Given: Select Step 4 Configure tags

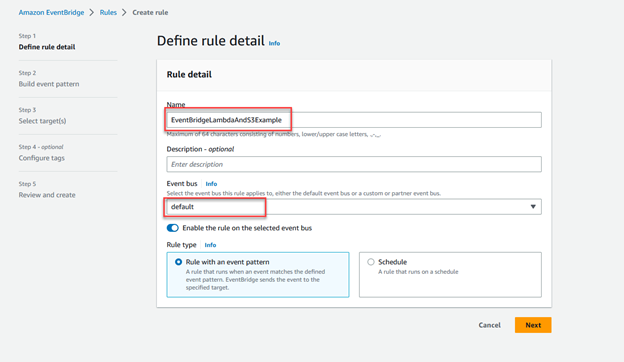Looking at the screenshot, I should click(x=41, y=158).
